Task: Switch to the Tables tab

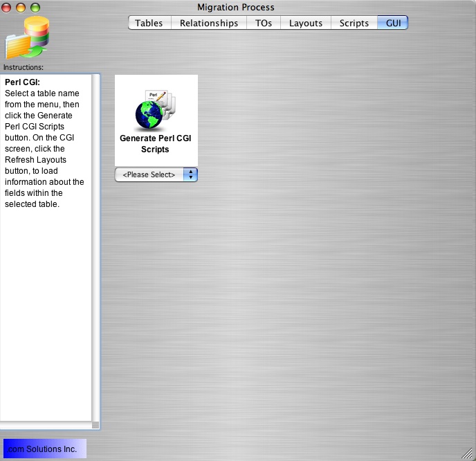Action: (x=149, y=23)
